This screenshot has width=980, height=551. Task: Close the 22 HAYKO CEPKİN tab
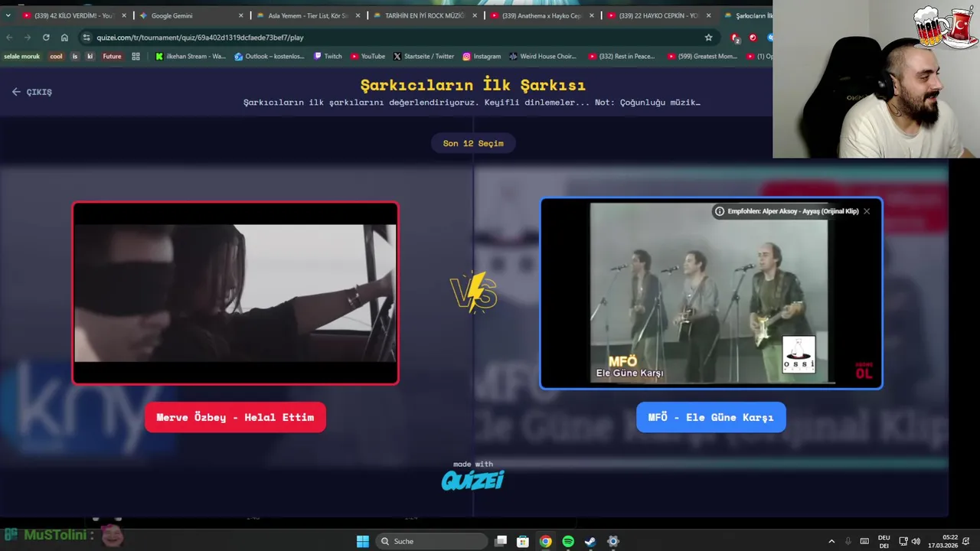click(x=708, y=15)
